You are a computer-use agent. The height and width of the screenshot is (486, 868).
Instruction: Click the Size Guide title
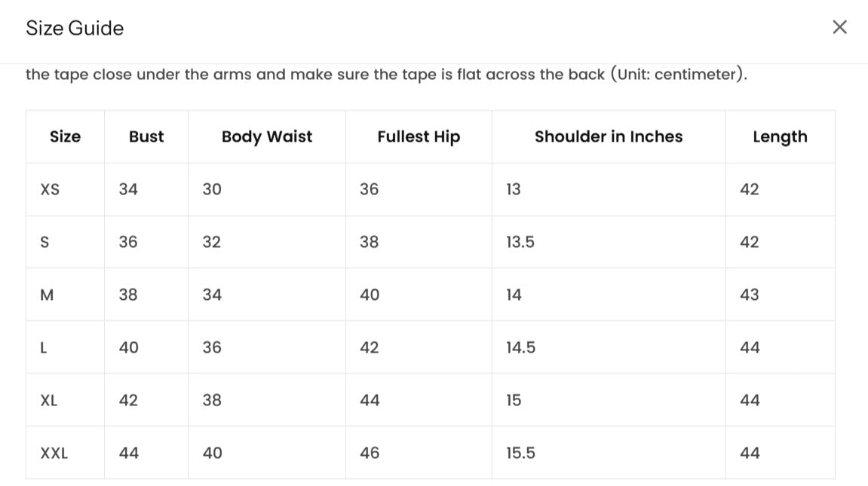[x=75, y=29]
